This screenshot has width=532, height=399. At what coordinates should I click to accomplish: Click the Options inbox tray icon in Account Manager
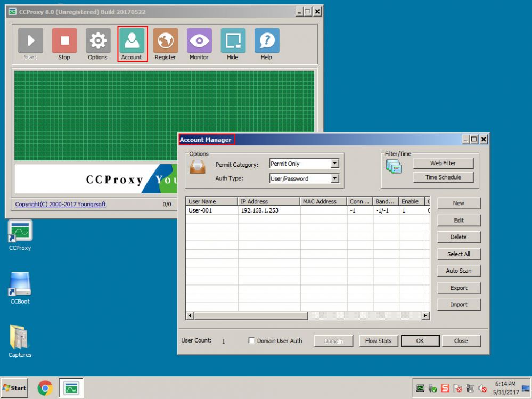[198, 167]
